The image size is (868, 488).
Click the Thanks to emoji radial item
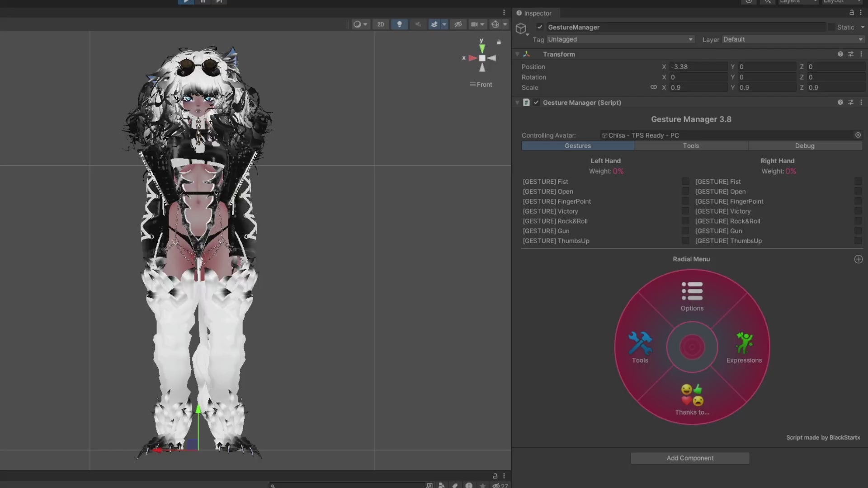(x=692, y=399)
